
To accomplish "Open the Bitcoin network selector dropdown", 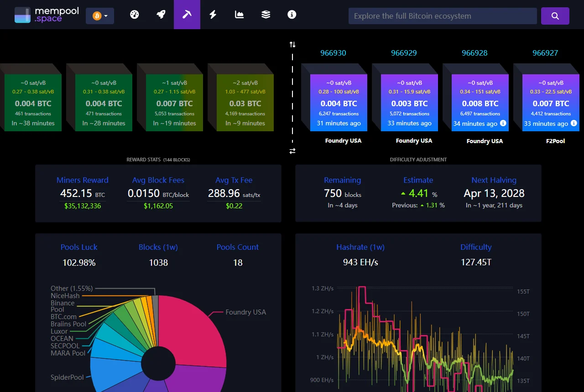I will click(x=100, y=16).
